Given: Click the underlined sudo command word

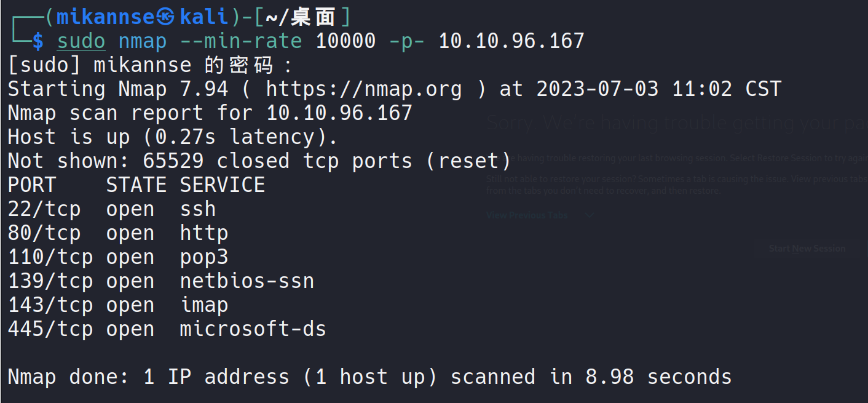Looking at the screenshot, I should pyautogui.click(x=81, y=41).
